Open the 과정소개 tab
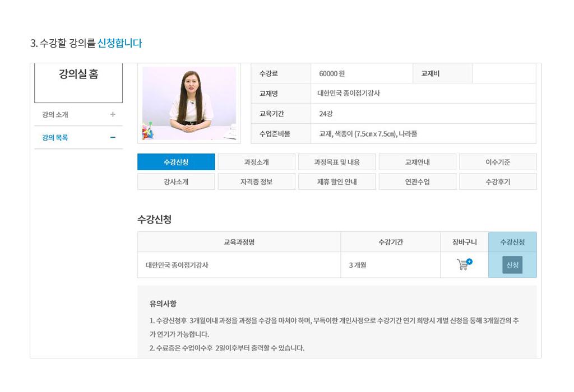This screenshot has width=574, height=392. (256, 162)
